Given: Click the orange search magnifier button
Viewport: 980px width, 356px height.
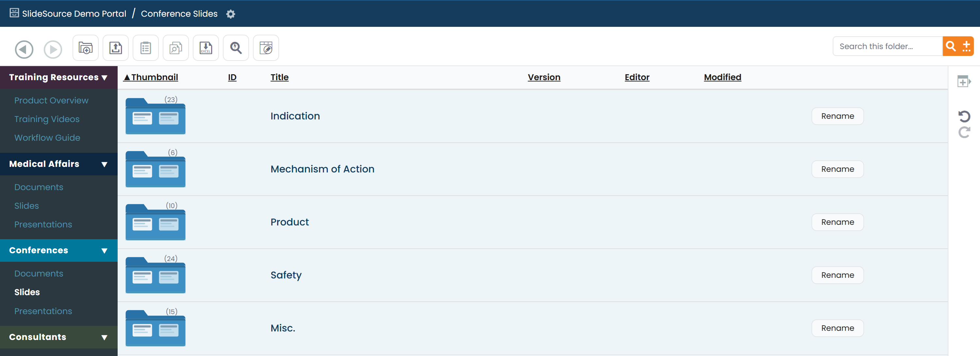Looking at the screenshot, I should (x=951, y=46).
